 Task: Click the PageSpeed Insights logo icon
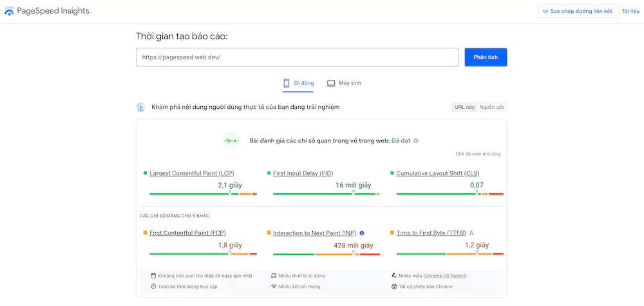[x=9, y=12]
